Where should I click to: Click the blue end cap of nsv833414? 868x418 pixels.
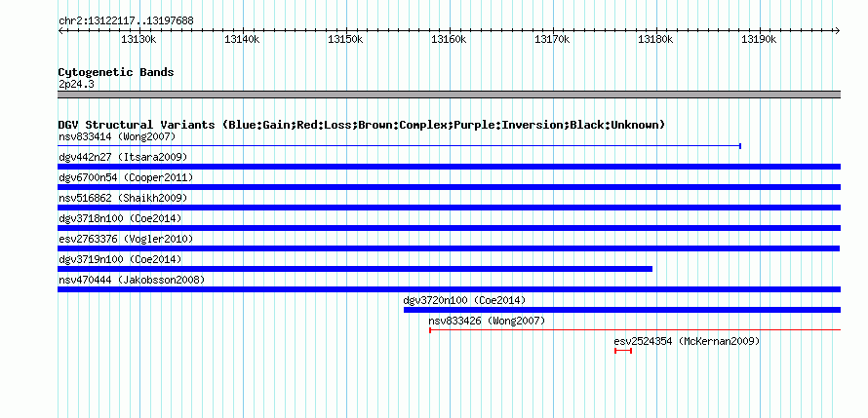[x=740, y=146]
